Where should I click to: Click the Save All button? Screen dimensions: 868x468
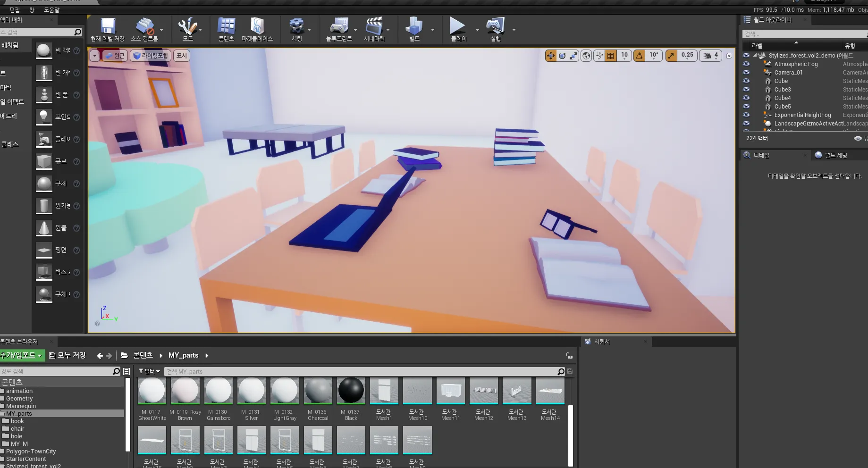(67, 355)
